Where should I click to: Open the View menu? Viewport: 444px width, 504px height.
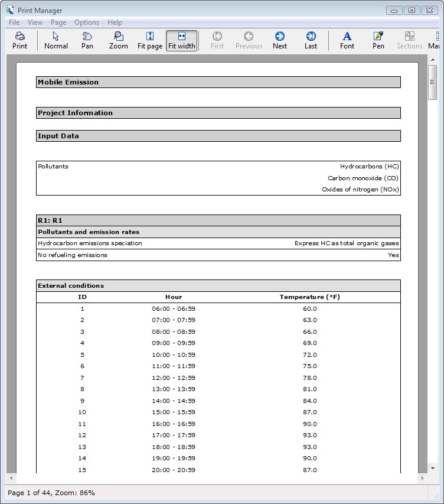(35, 22)
